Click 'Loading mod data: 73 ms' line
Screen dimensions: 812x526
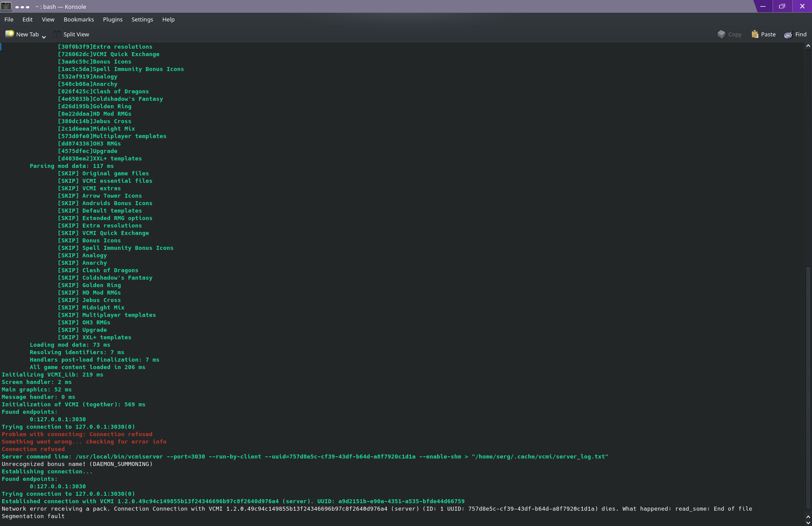tap(70, 345)
